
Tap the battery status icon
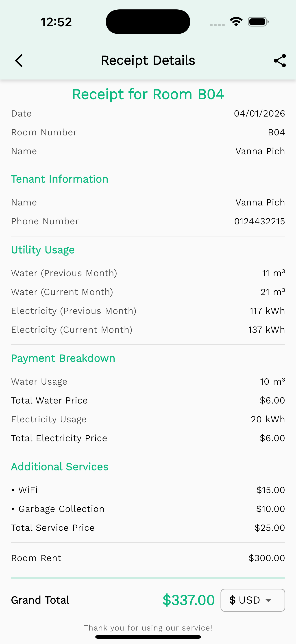tap(258, 22)
